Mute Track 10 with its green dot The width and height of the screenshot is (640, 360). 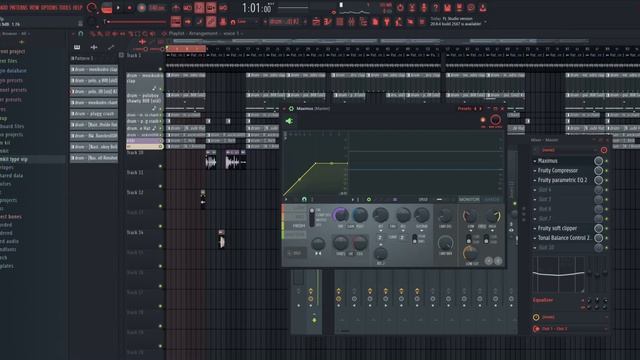click(x=160, y=166)
